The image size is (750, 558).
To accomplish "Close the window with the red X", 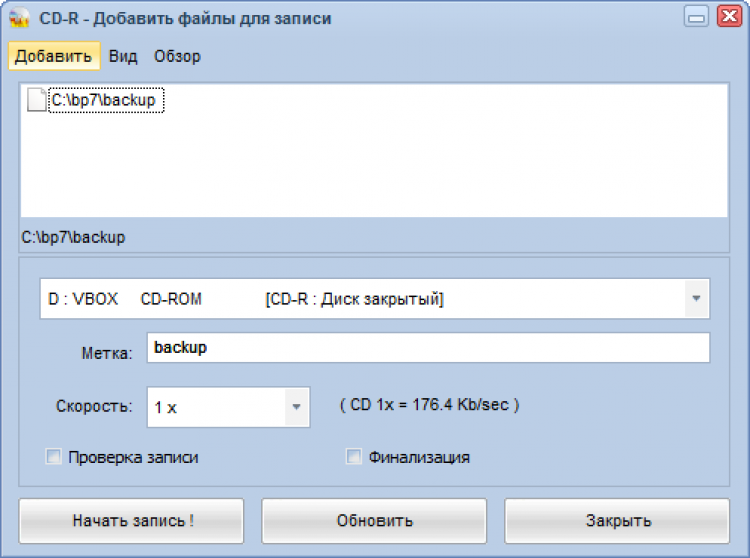I will coord(728,17).
